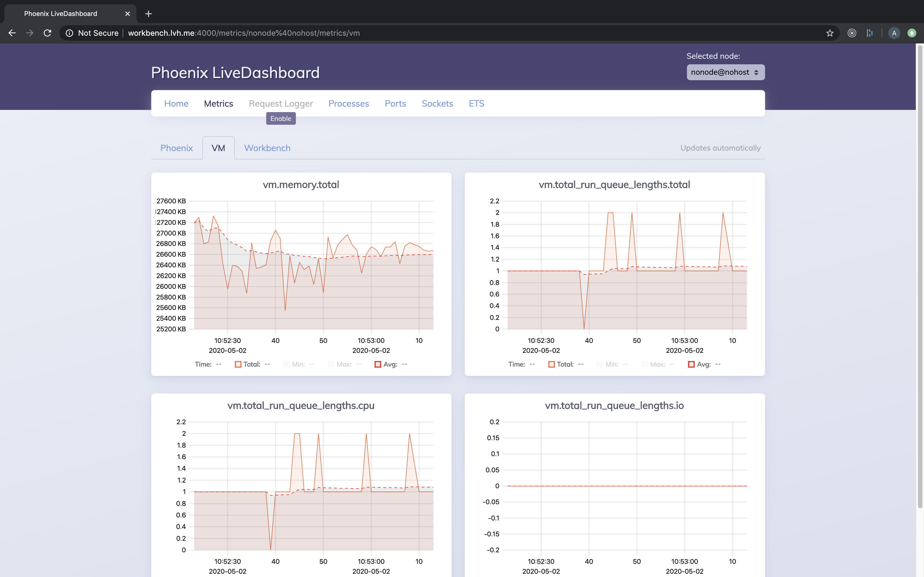Image resolution: width=924 pixels, height=577 pixels.
Task: Click the browser forward arrow
Action: (29, 33)
